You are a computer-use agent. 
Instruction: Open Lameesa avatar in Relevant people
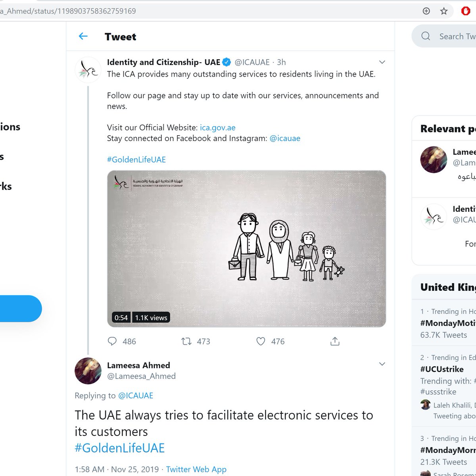pyautogui.click(x=434, y=159)
